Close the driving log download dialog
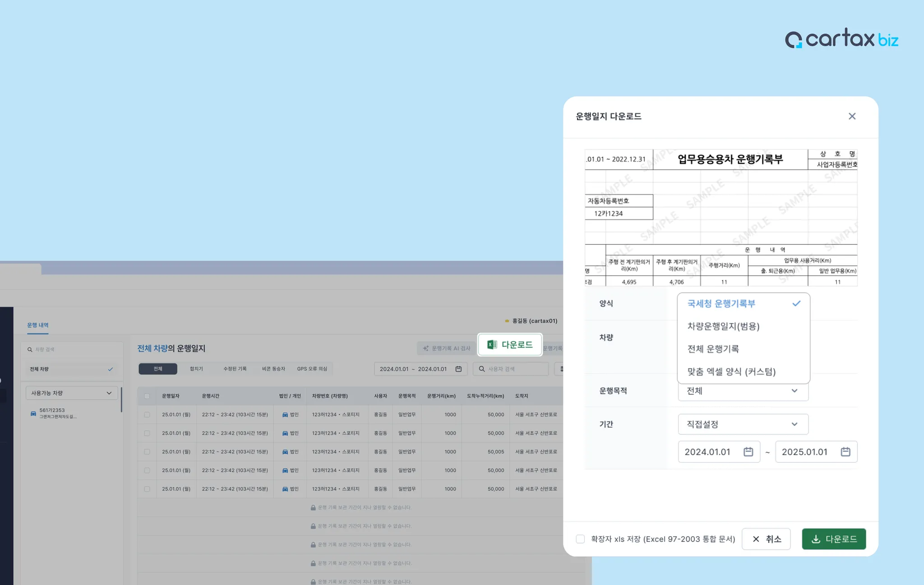 [x=852, y=116]
